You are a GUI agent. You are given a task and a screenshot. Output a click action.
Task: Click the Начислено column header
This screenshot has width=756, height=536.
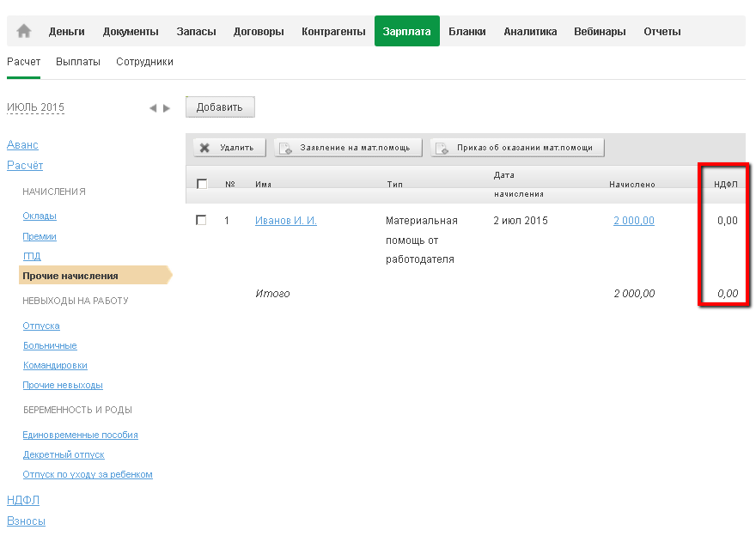coord(632,184)
